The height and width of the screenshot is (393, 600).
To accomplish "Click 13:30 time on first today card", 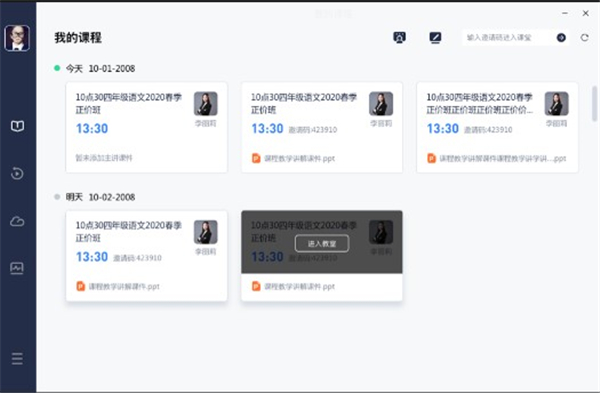I will coord(92,129).
